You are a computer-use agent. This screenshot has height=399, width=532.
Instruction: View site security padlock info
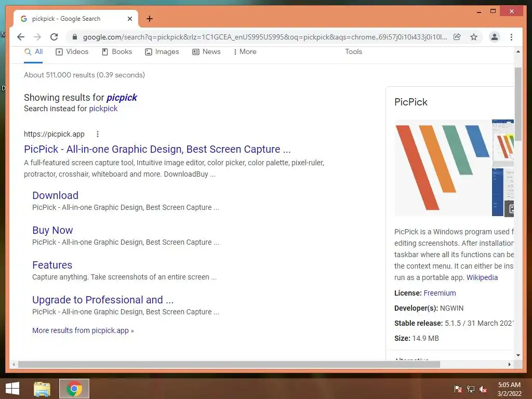coord(75,37)
